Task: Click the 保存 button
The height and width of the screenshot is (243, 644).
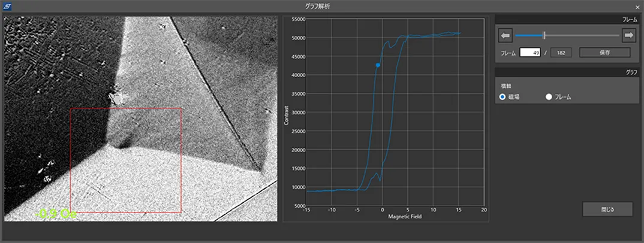Action: pyautogui.click(x=604, y=53)
